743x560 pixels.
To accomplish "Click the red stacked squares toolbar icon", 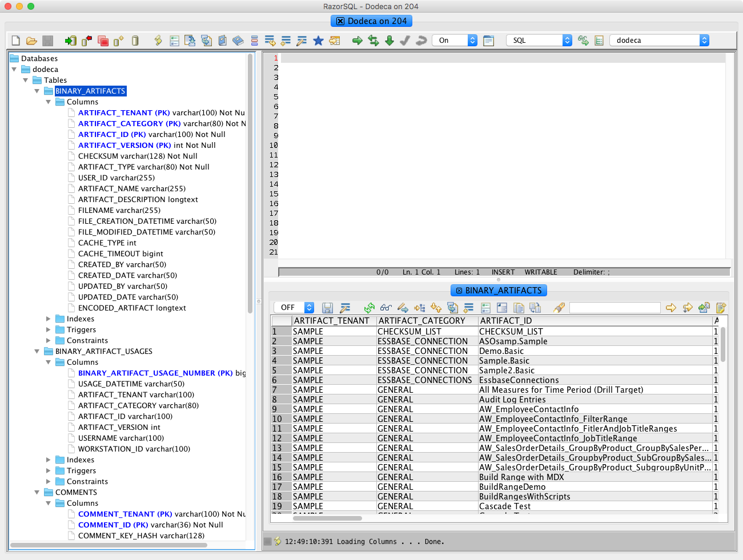I will [x=103, y=41].
